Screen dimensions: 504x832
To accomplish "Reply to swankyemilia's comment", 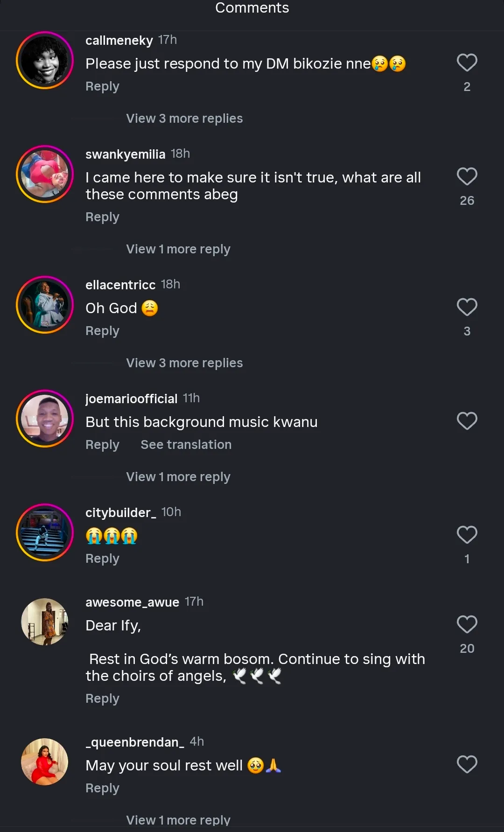I will pyautogui.click(x=102, y=217).
